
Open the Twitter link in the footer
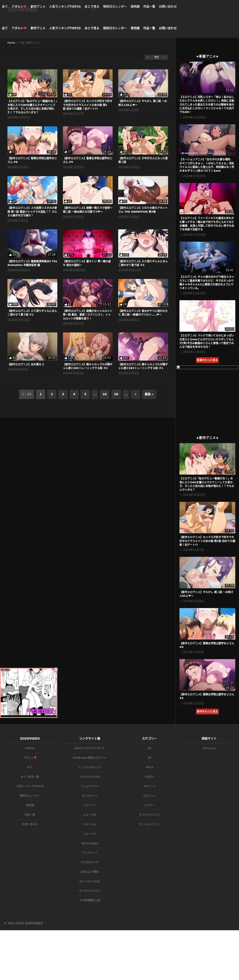[30, 748]
